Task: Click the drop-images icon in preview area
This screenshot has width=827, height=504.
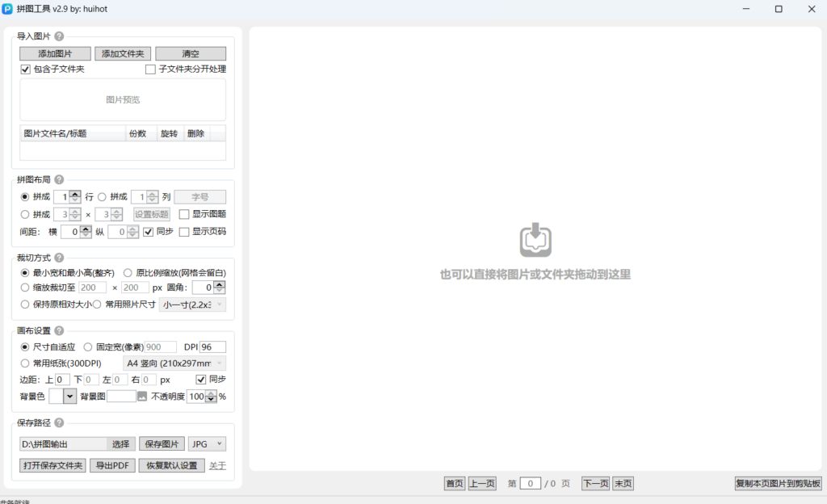Action: [x=535, y=240]
